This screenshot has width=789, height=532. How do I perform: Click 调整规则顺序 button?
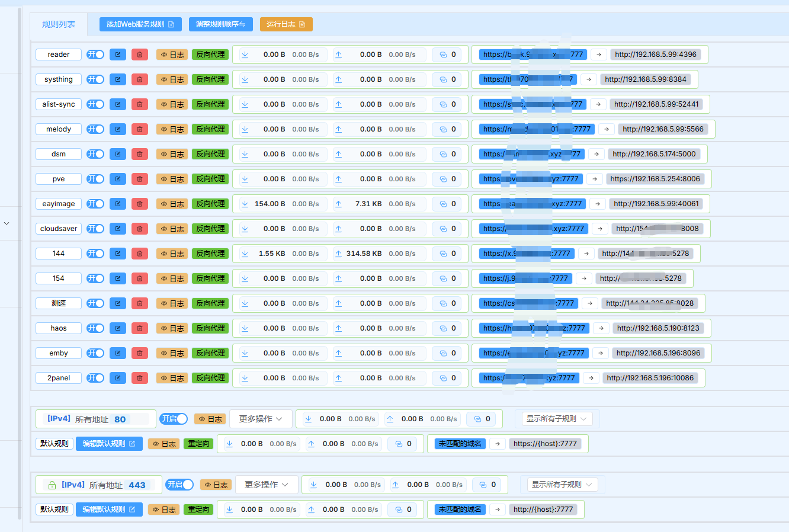coord(221,24)
